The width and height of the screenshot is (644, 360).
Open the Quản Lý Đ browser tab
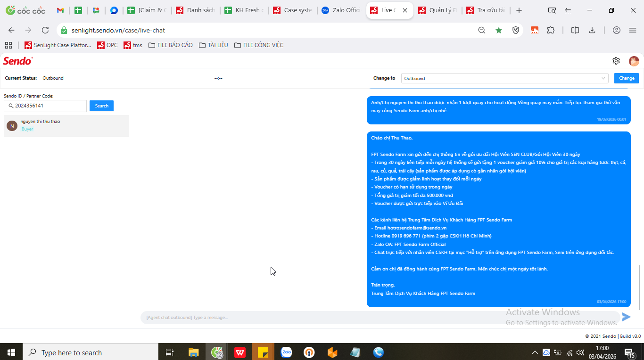438,10
